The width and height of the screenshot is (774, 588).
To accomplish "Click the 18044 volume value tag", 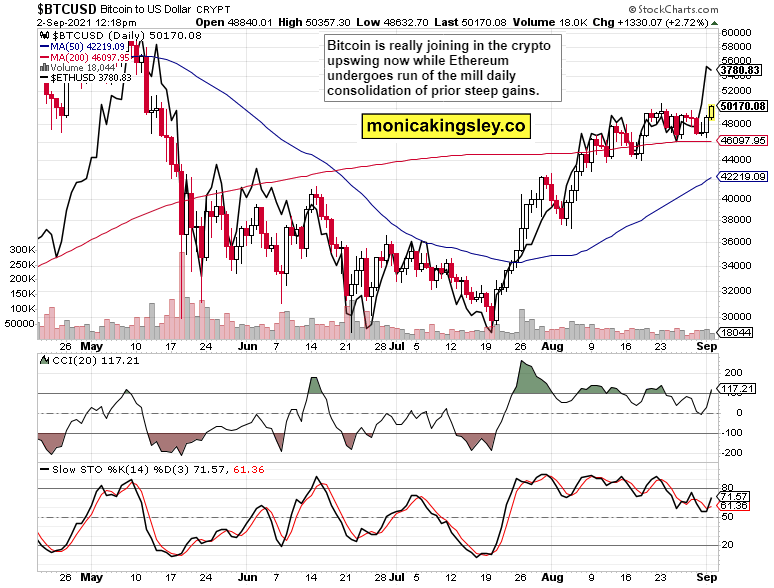I will pyautogui.click(x=742, y=332).
